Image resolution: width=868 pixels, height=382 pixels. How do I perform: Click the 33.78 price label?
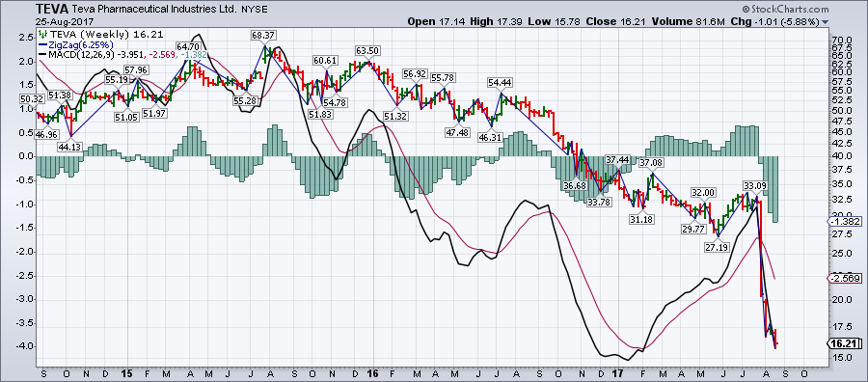point(599,202)
